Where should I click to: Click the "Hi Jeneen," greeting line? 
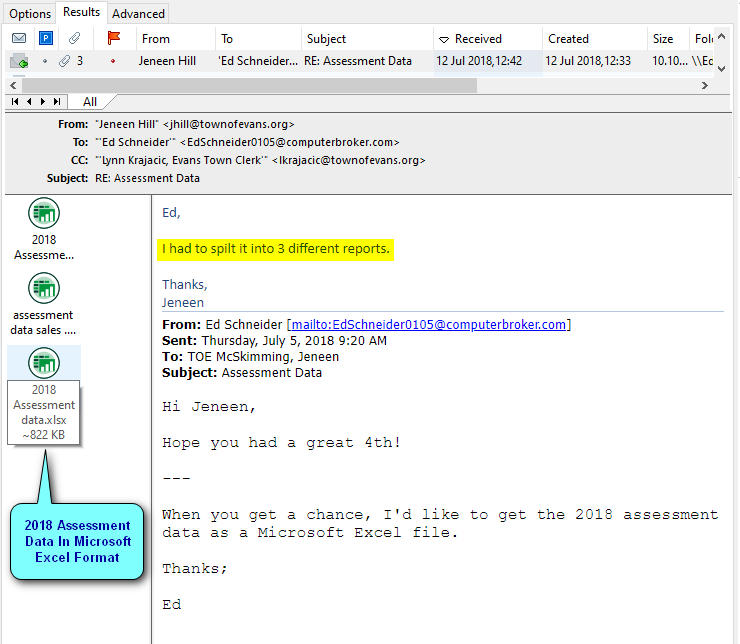[209, 407]
